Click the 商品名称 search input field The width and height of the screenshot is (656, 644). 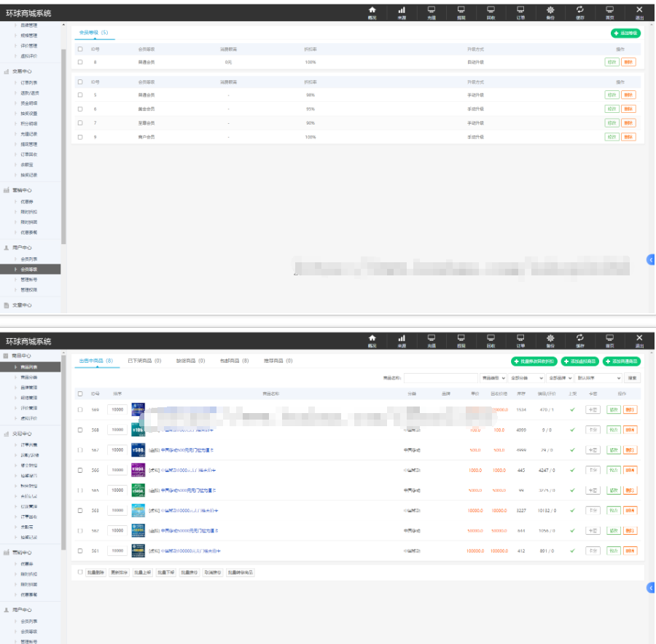tap(441, 378)
